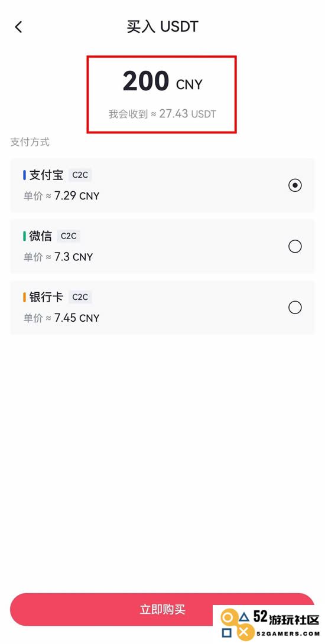Choose the Alipay row priced 7.29 CNY
This screenshot has width=325, height=644.
[162, 185]
